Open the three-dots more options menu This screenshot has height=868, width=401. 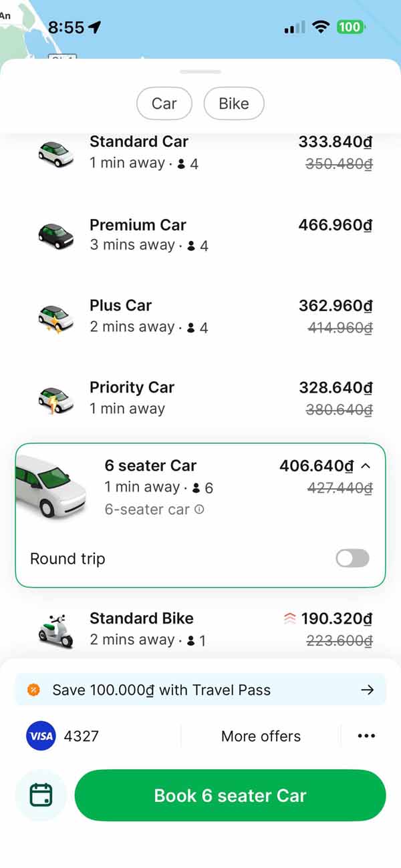(366, 736)
